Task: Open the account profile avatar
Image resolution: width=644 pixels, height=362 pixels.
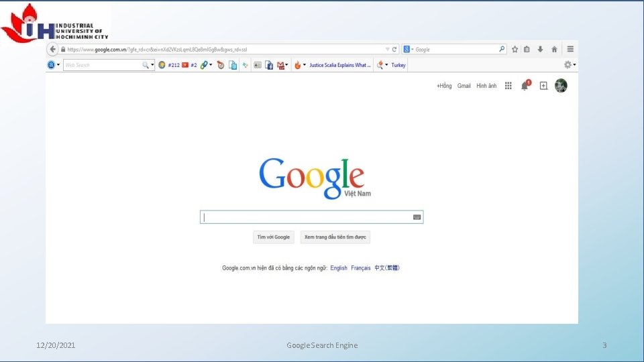Action: click(561, 85)
